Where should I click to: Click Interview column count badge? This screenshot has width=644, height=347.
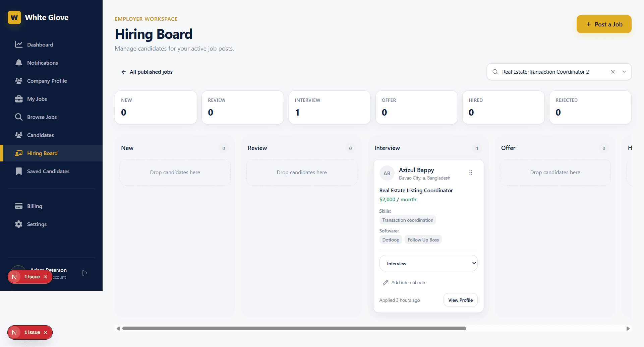[x=477, y=148]
